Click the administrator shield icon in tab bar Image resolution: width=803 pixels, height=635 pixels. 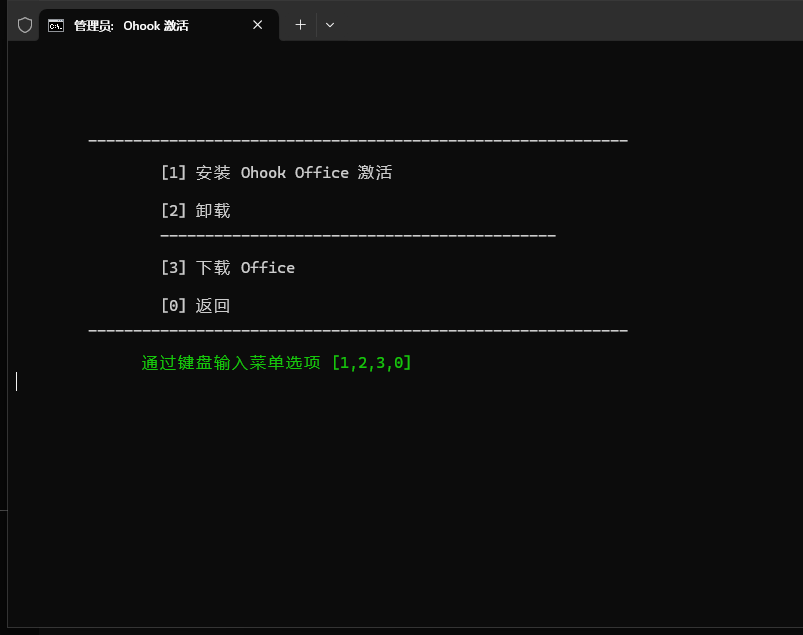tap(25, 25)
